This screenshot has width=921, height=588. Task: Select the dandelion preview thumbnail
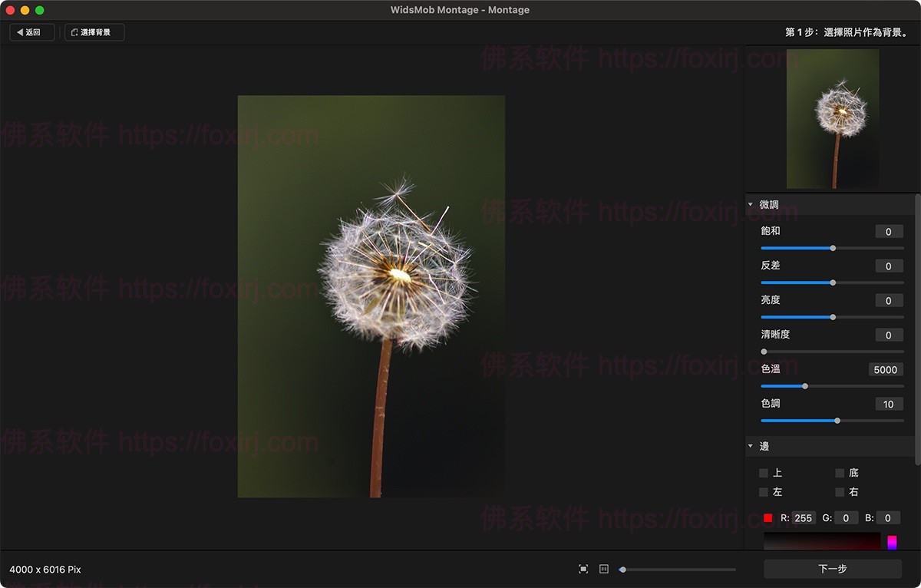(x=833, y=119)
